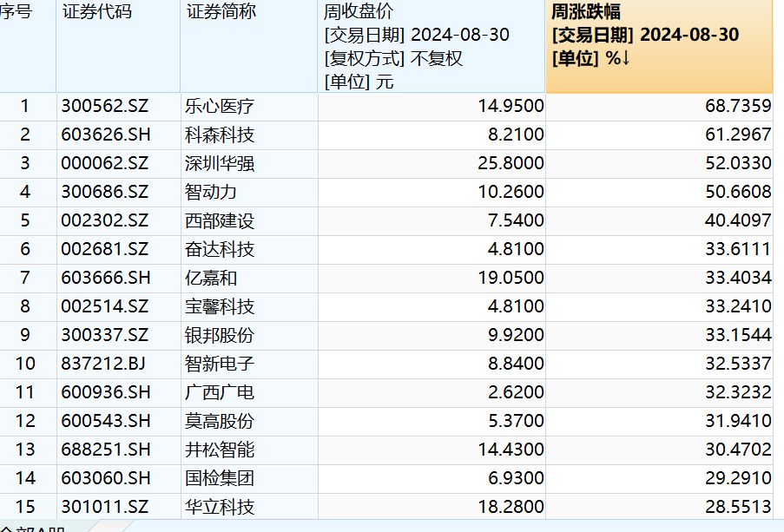Select weekly change 33.6111
This screenshot has width=784, height=532.
pyautogui.click(x=738, y=249)
